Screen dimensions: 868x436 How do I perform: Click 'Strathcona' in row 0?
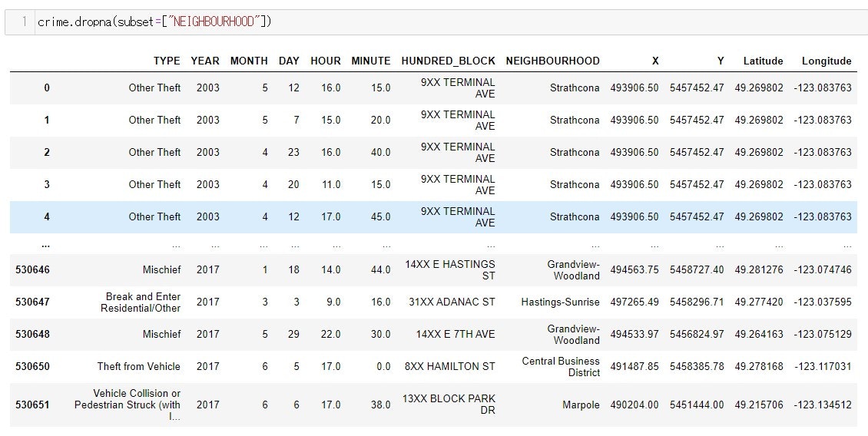[x=575, y=88]
